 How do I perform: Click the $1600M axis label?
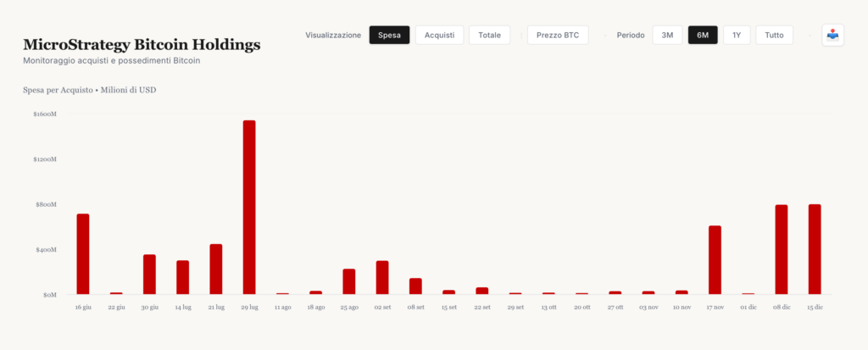click(45, 114)
